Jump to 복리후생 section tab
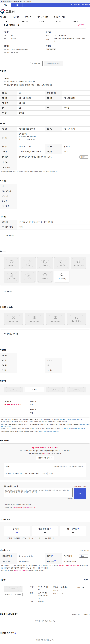Viewport: 90px width, 644px height. pos(58,22)
